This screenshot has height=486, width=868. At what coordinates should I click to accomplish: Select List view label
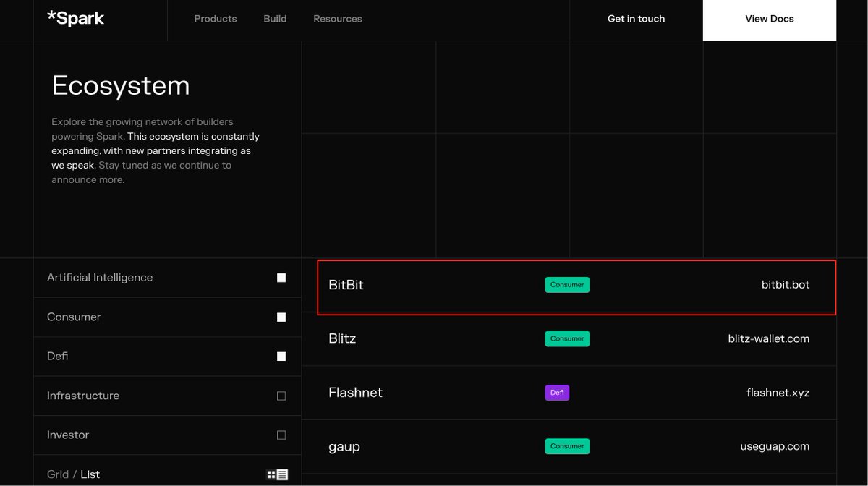click(x=90, y=474)
